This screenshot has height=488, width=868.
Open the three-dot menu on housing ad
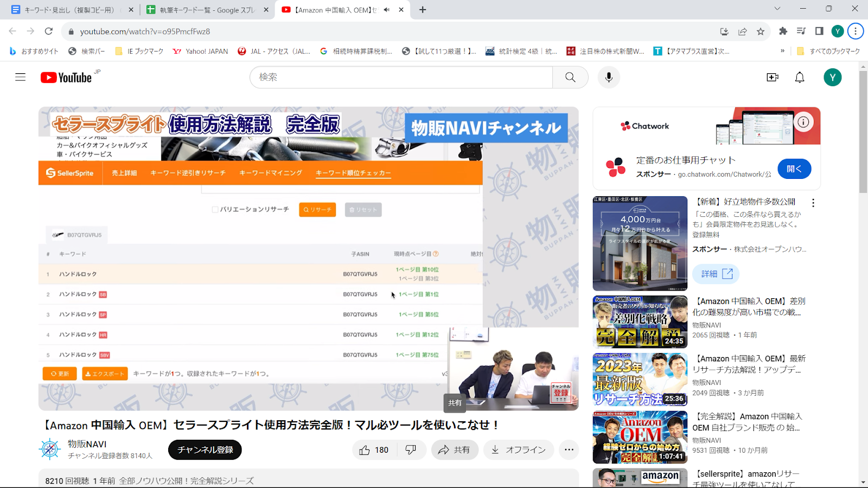[813, 203]
